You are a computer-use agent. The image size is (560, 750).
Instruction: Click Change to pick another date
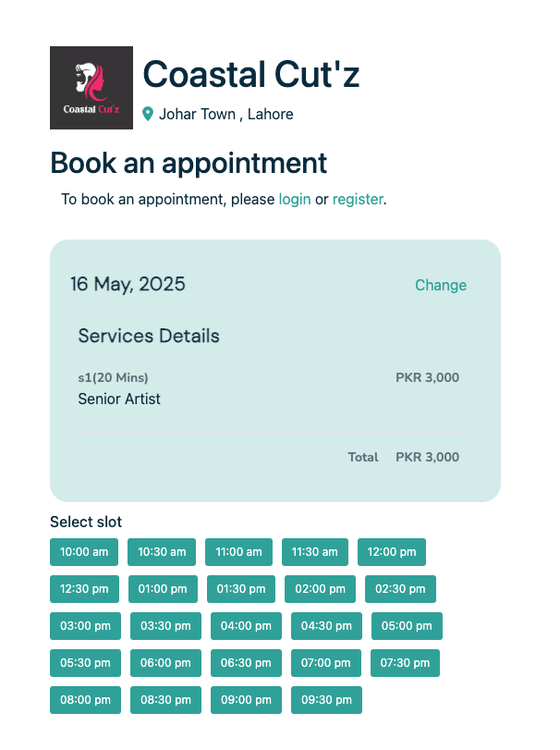tap(441, 285)
